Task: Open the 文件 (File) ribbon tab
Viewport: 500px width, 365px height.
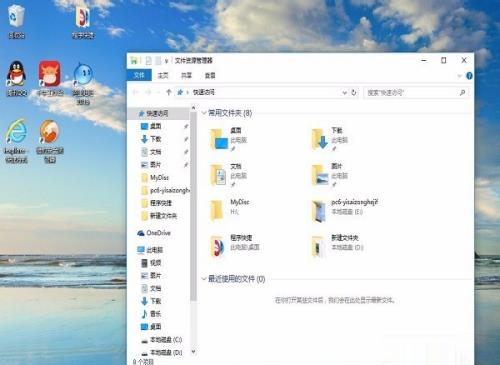Action: point(139,75)
